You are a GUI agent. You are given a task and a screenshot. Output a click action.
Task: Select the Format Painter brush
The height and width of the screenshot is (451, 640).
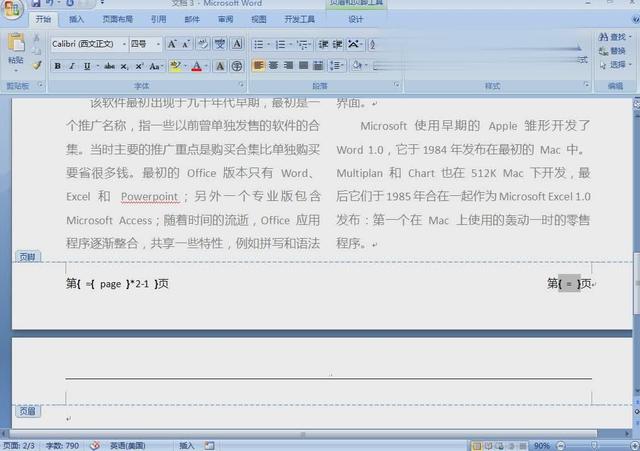tap(37, 65)
